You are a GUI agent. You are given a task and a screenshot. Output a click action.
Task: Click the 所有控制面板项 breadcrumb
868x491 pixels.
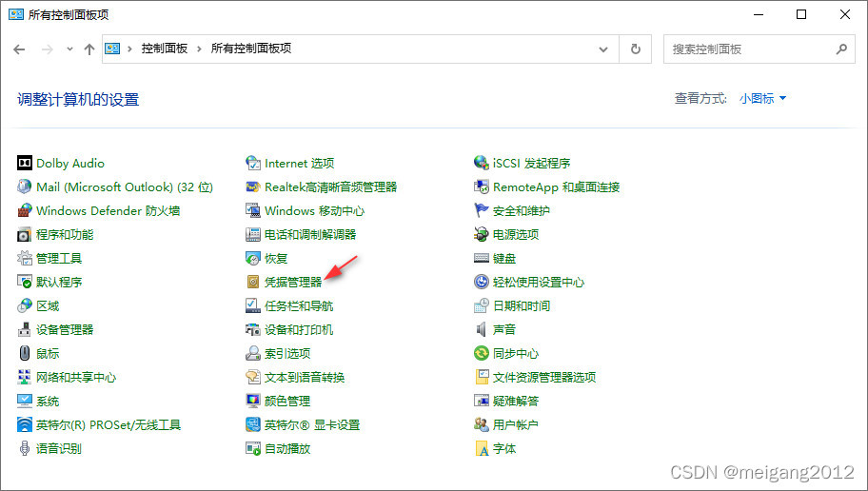(251, 49)
